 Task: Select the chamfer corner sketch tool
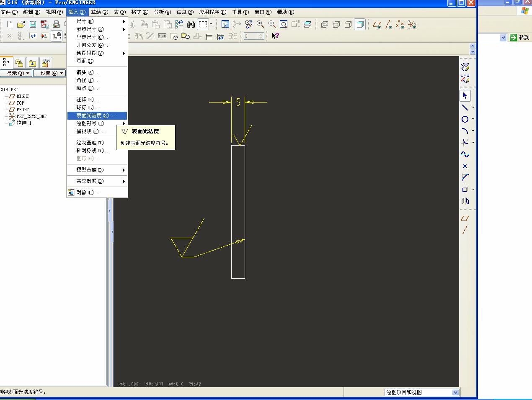(465, 177)
